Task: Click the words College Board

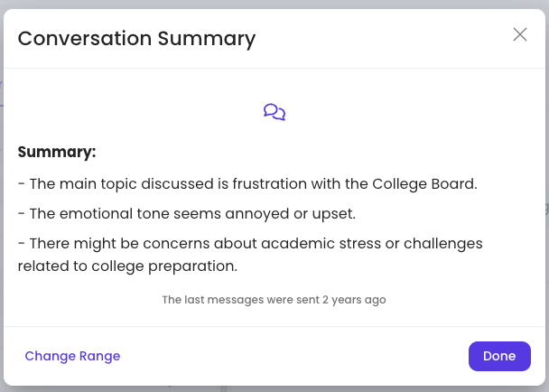Action: pyautogui.click(x=424, y=184)
